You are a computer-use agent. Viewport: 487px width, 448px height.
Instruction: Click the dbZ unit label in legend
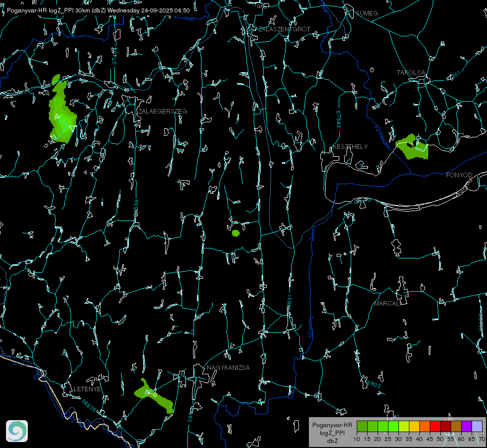(x=332, y=441)
